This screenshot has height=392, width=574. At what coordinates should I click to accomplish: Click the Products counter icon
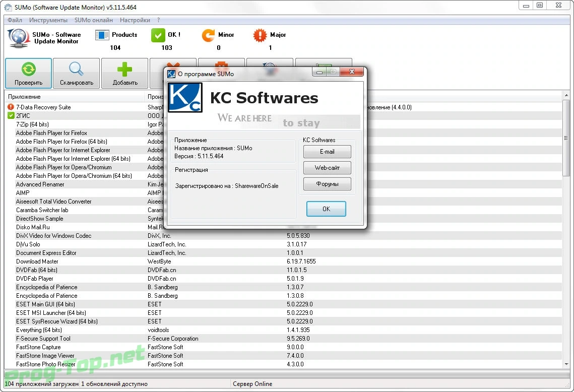click(x=102, y=35)
